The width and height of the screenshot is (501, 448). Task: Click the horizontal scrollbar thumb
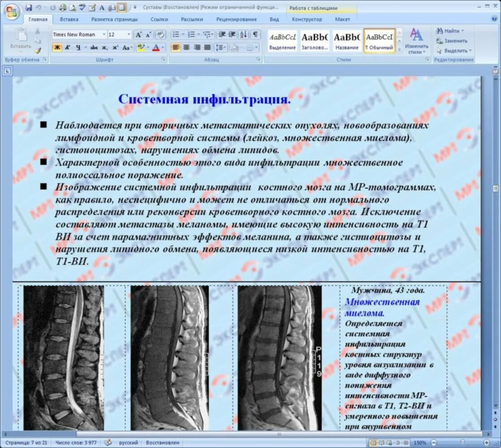[x=279, y=434]
